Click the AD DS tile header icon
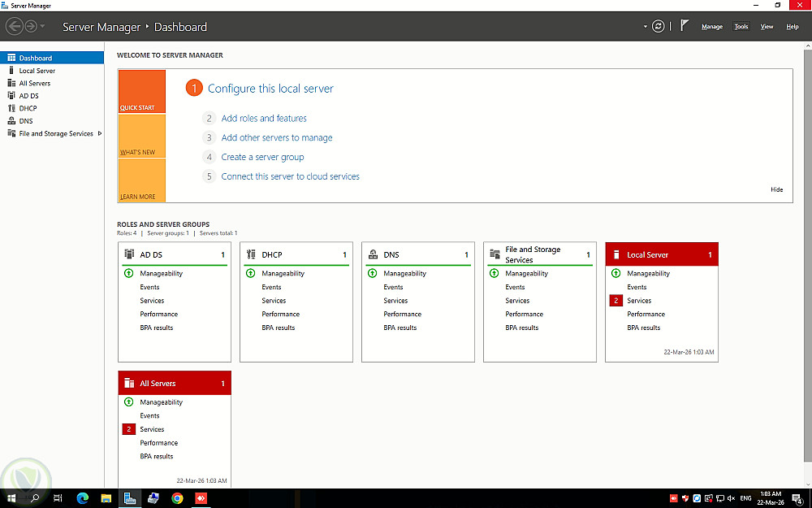812x508 pixels. 129,254
